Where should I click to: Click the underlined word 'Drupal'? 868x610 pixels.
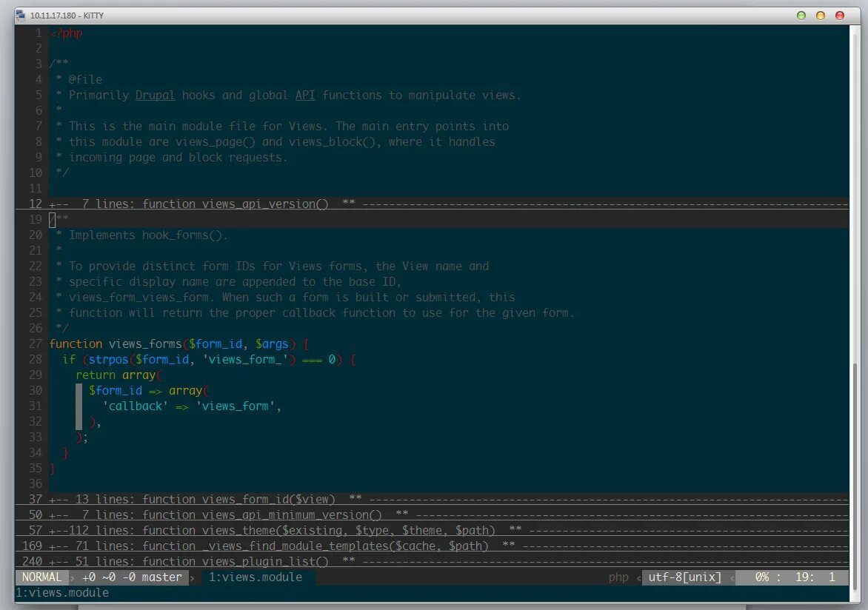(x=155, y=95)
